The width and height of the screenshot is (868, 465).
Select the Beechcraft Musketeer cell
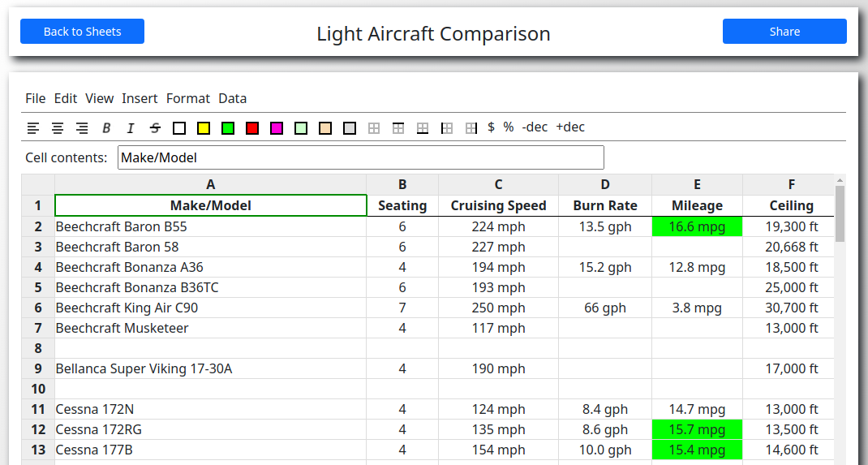pyautogui.click(x=210, y=329)
